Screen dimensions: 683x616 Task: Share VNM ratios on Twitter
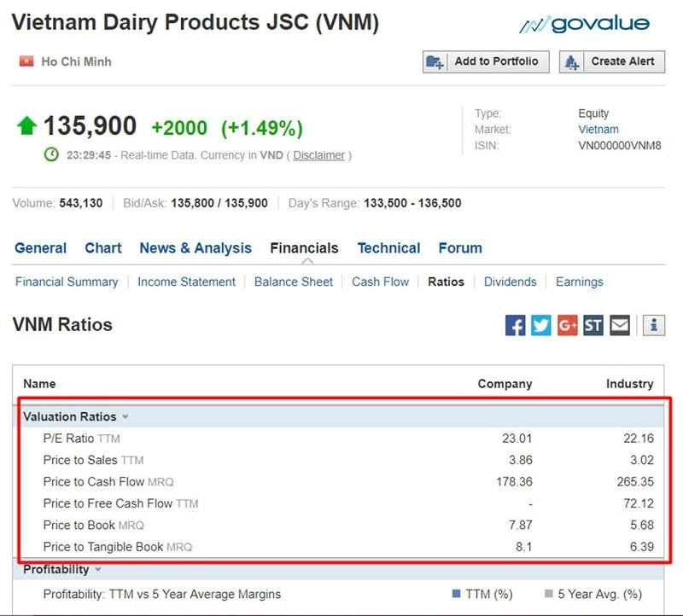(541, 325)
